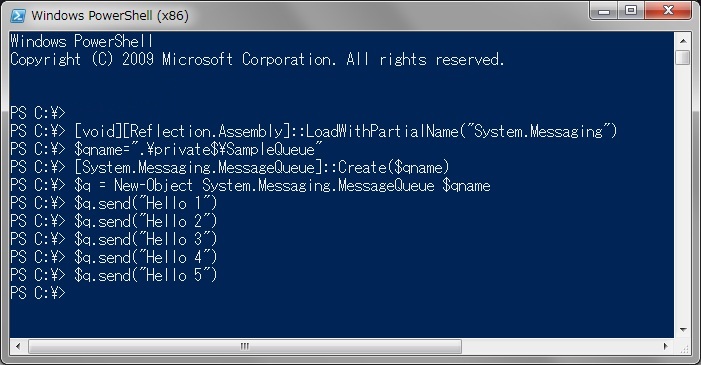Click the $q.send("Hello 3") line
This screenshot has height=365, width=701.
click(x=114, y=239)
